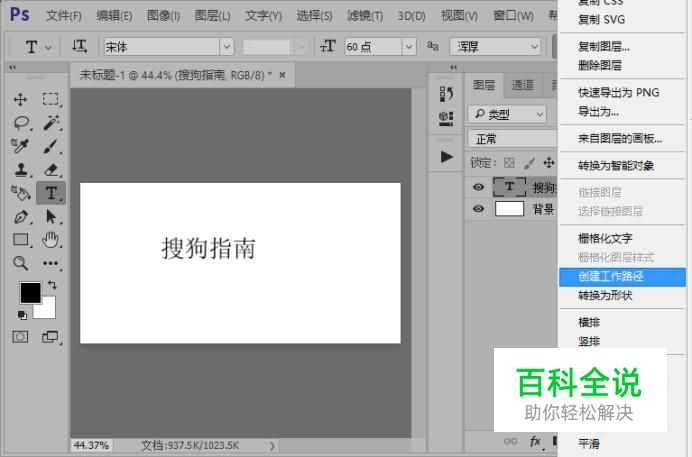Viewport: 692px width, 457px height.
Task: Lock transparent pixels icon
Action: (x=509, y=163)
